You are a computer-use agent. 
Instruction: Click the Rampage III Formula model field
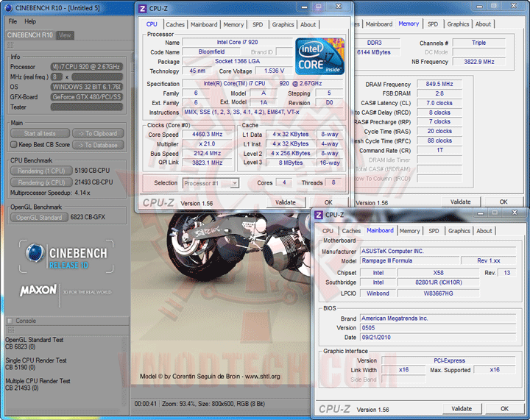click(x=410, y=260)
